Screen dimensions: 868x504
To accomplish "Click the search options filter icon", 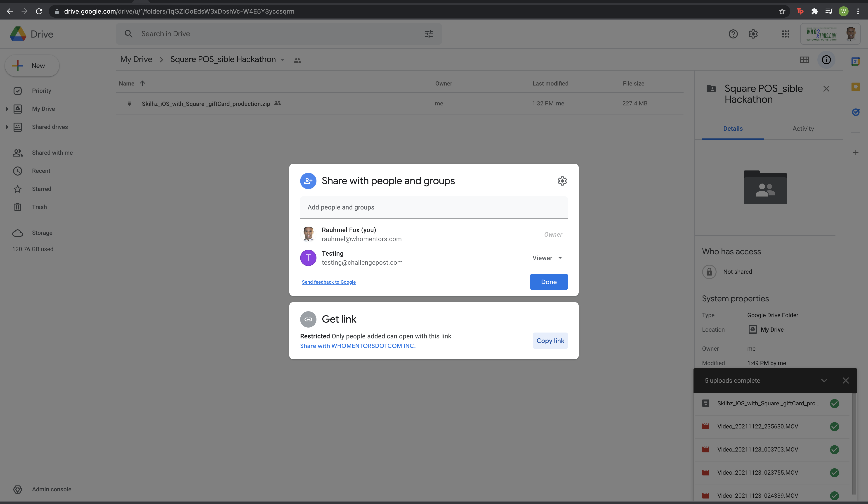I will pos(429,34).
